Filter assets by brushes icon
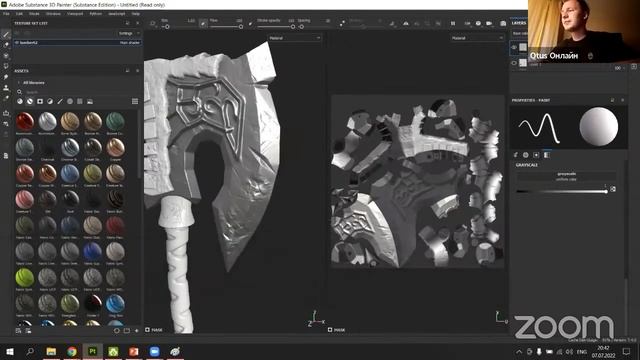Screen dimensions: 640x360 tap(60, 101)
